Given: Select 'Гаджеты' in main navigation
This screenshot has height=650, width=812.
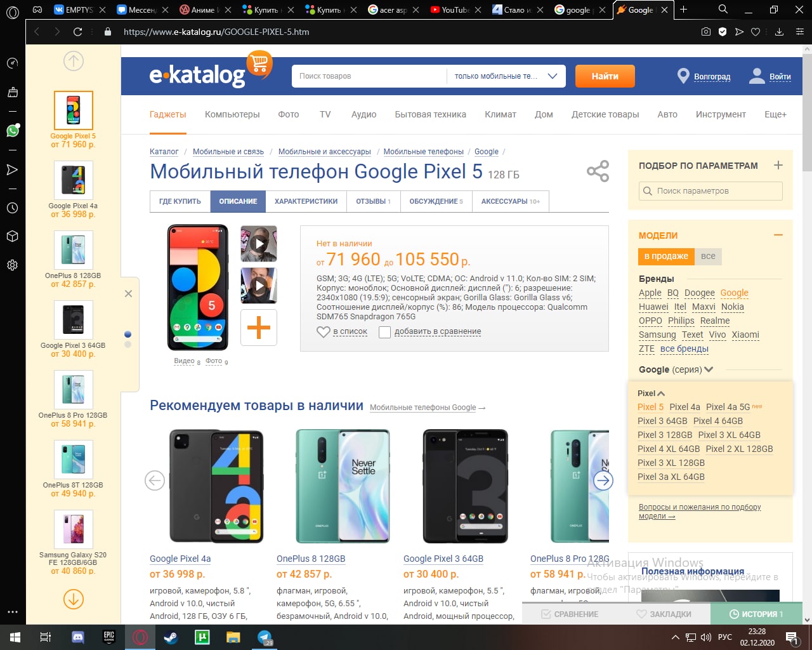Looking at the screenshot, I should [168, 115].
